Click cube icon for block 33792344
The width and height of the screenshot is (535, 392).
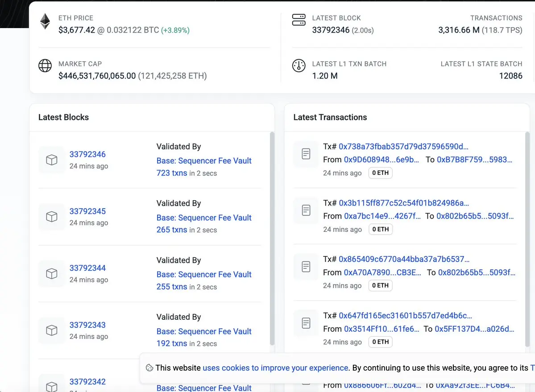51,273
